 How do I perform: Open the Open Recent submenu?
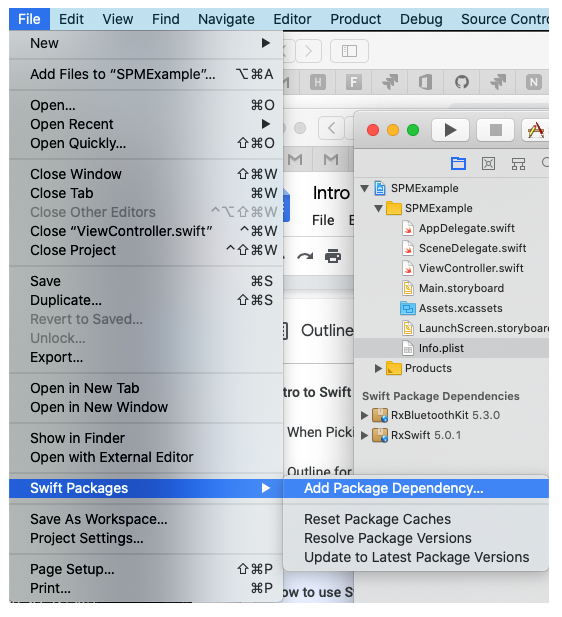pos(146,124)
